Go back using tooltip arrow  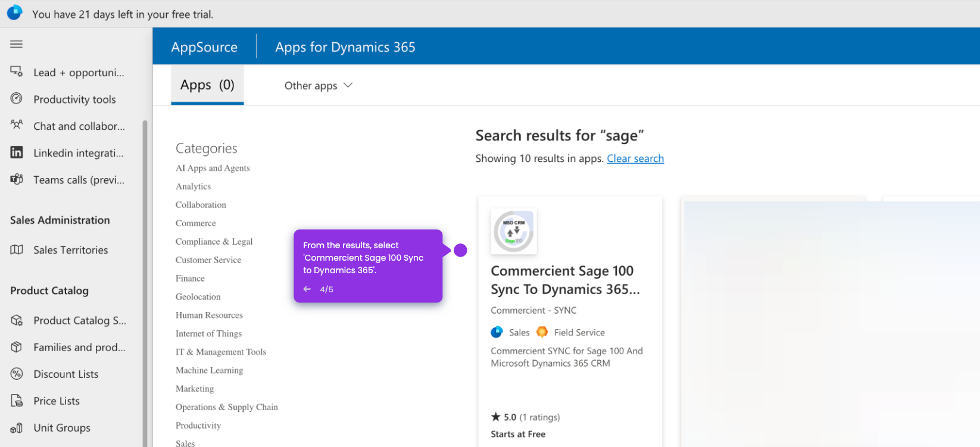point(307,289)
